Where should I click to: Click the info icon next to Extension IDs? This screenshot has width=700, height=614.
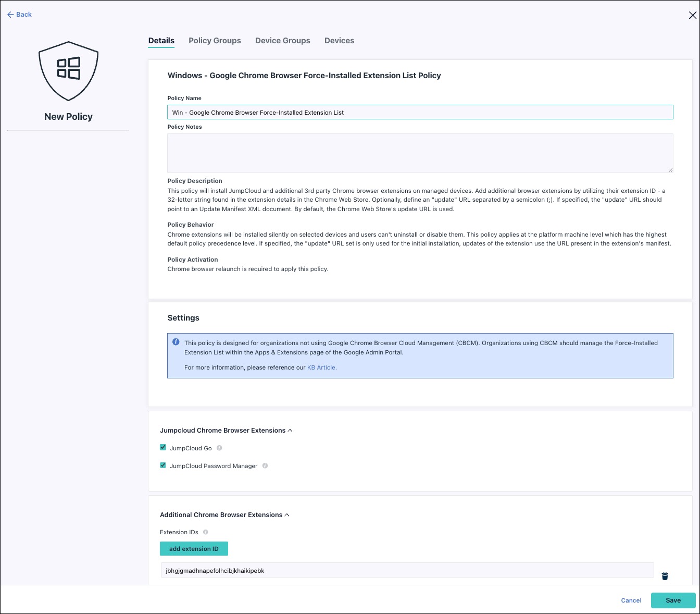[x=206, y=532]
